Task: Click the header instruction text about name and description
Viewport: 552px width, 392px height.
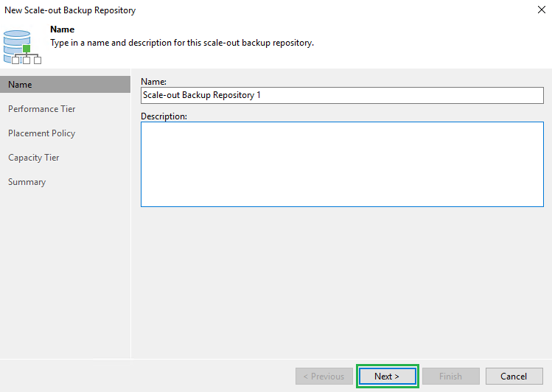Action: (x=181, y=43)
